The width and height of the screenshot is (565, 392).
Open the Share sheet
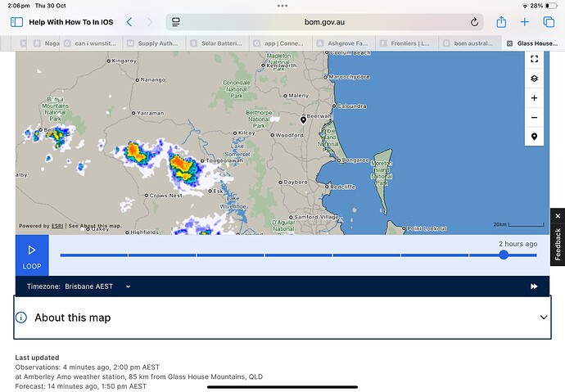(501, 22)
